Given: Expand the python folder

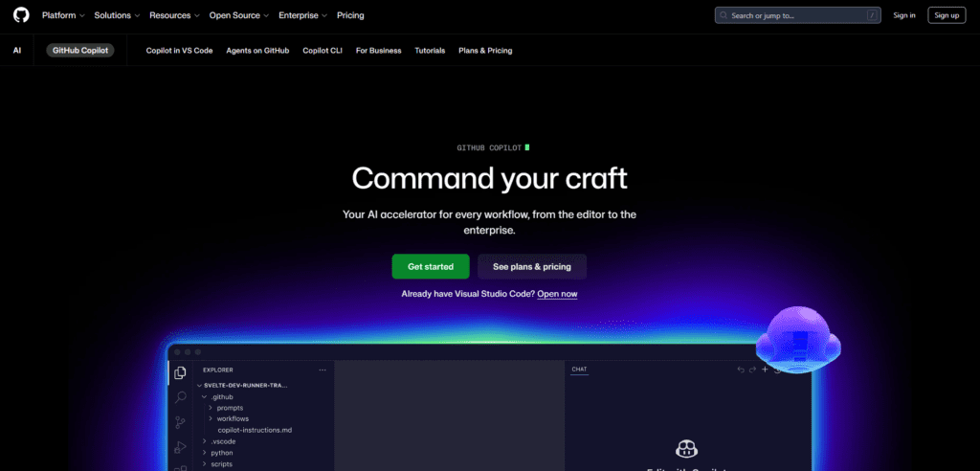Looking at the screenshot, I should coord(217,452).
